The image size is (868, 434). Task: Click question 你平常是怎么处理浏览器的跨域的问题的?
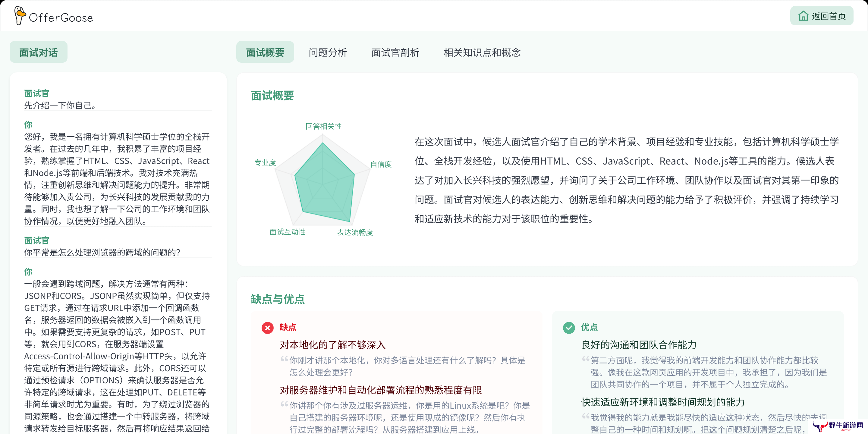pyautogui.click(x=102, y=252)
